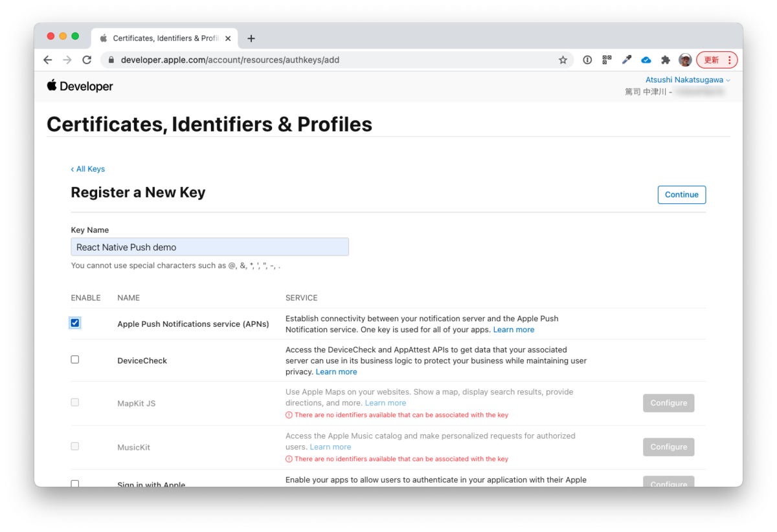
Task: Click the 篤司 中津川 team name text
Action: click(x=646, y=92)
